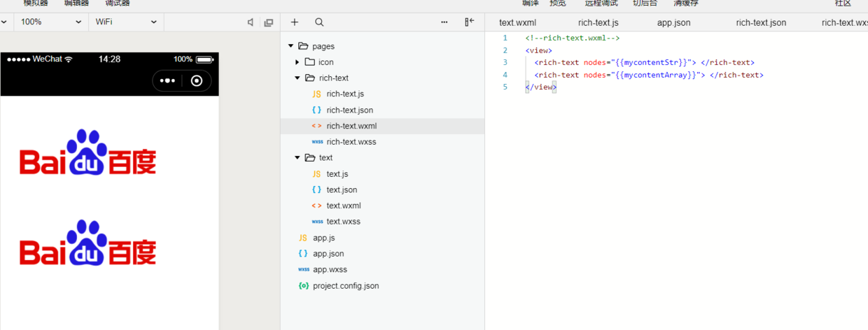Open the file tree more options menu
The height and width of the screenshot is (330, 868).
pyautogui.click(x=444, y=22)
